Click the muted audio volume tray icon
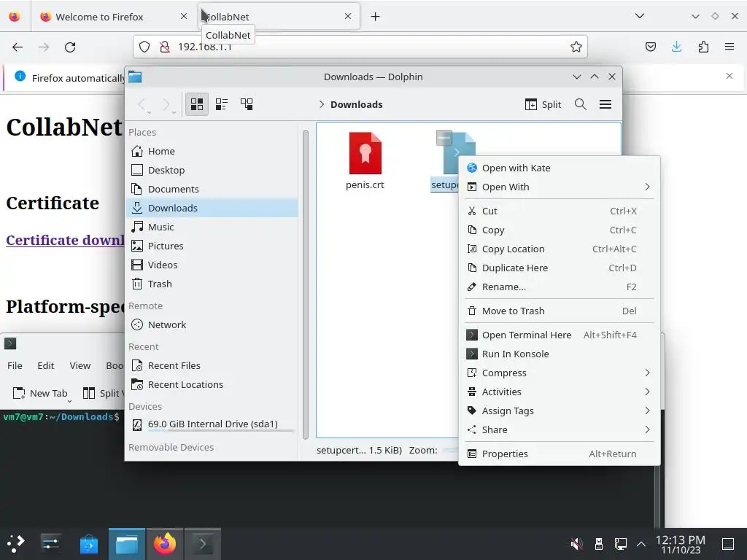This screenshot has width=747, height=560. coord(576,543)
